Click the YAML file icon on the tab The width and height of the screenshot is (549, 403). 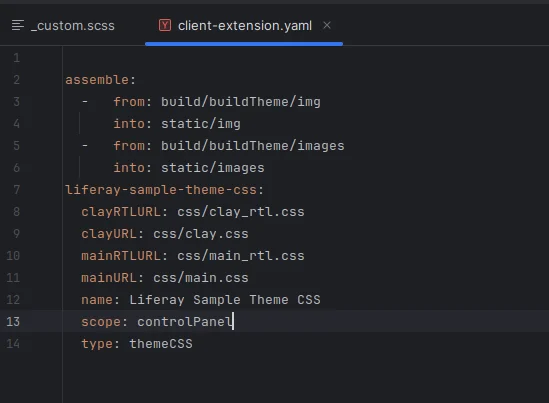pyautogui.click(x=165, y=25)
